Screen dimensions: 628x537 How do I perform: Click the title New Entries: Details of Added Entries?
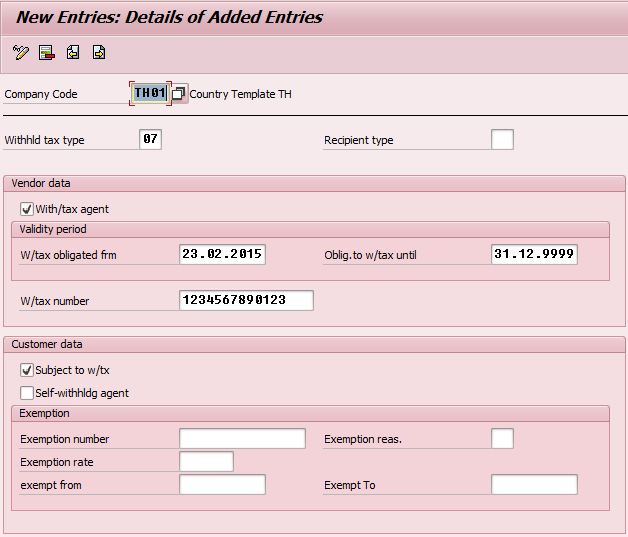click(169, 17)
